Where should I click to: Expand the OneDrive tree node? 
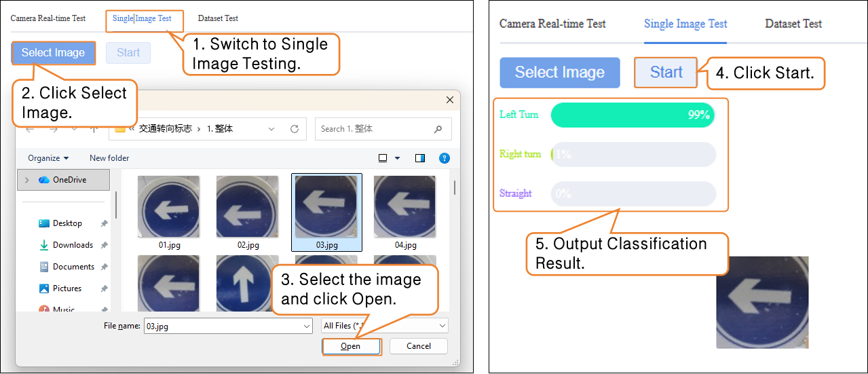26,180
